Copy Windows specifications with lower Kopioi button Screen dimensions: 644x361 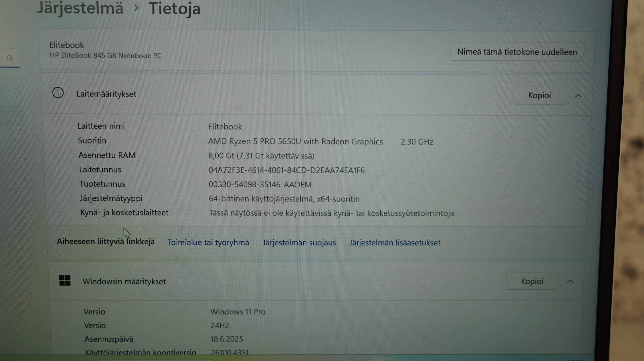pyautogui.click(x=532, y=281)
